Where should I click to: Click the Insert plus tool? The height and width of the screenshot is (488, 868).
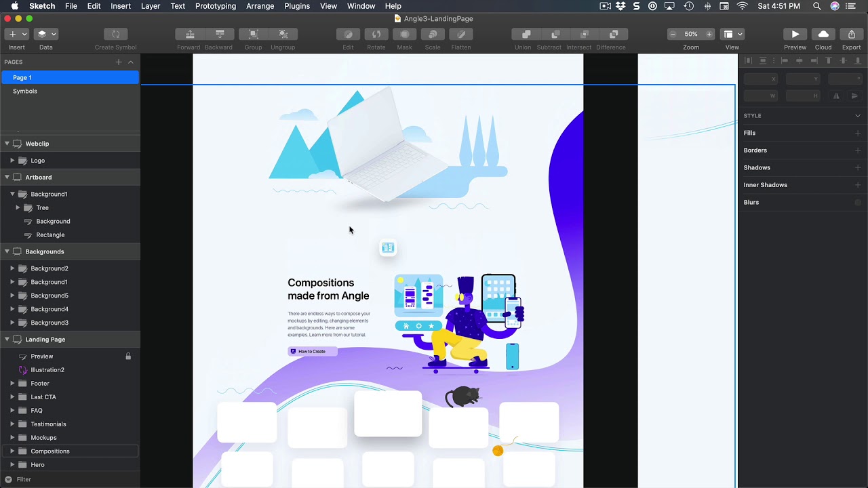[12, 34]
